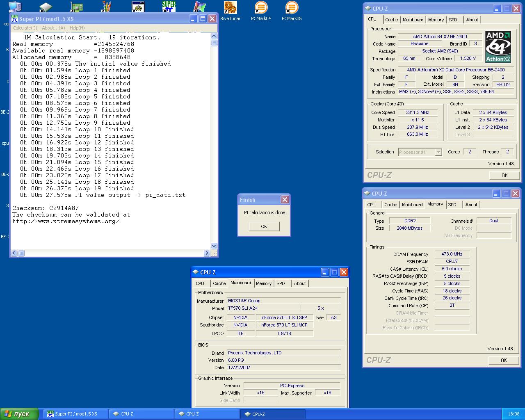Click the pencil cup desktop shortcut icon

pos(107,7)
